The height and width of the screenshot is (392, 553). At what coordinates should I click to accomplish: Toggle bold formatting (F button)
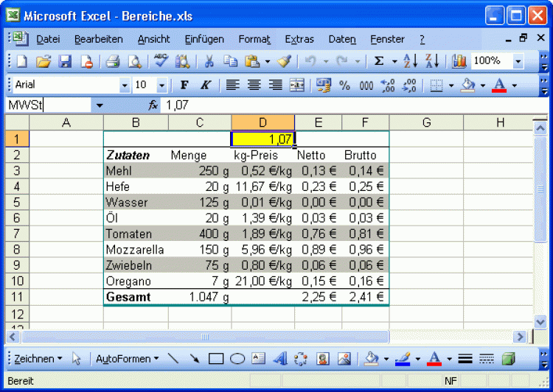184,85
